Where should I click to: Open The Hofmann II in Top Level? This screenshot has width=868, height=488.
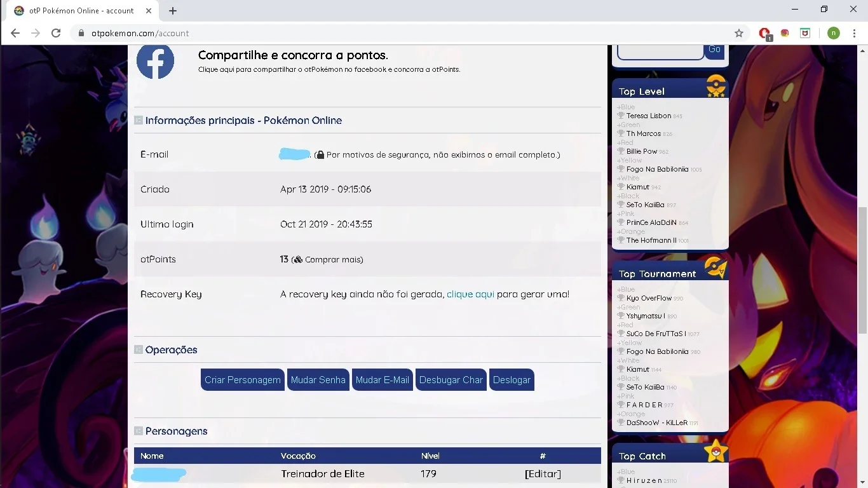(x=651, y=240)
